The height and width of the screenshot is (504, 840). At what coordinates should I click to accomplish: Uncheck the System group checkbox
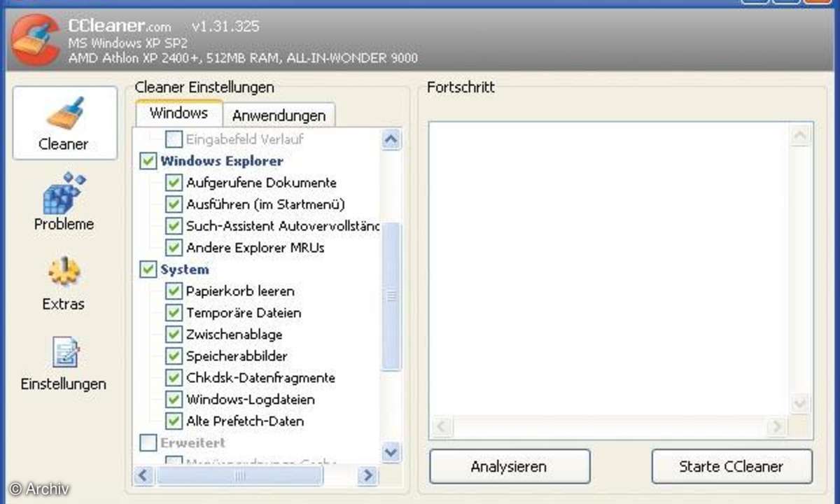[x=148, y=269]
